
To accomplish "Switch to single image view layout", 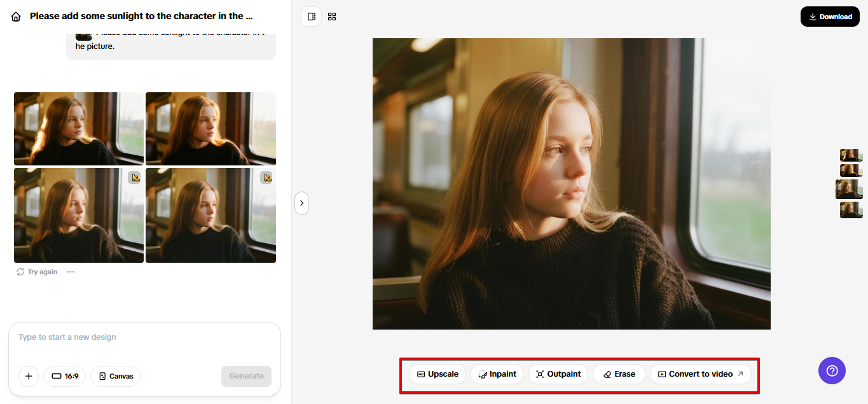I will (x=311, y=17).
